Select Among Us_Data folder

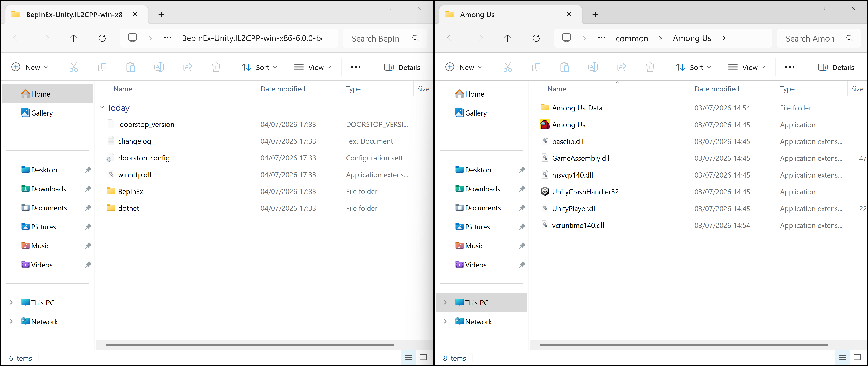click(x=577, y=108)
